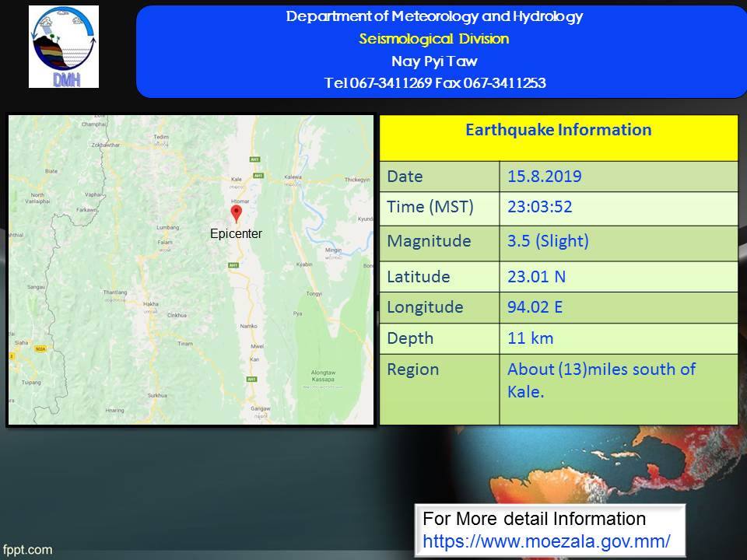The image size is (747, 560).
Task: Select the latitude value 23.01 N
Action: 536,277
